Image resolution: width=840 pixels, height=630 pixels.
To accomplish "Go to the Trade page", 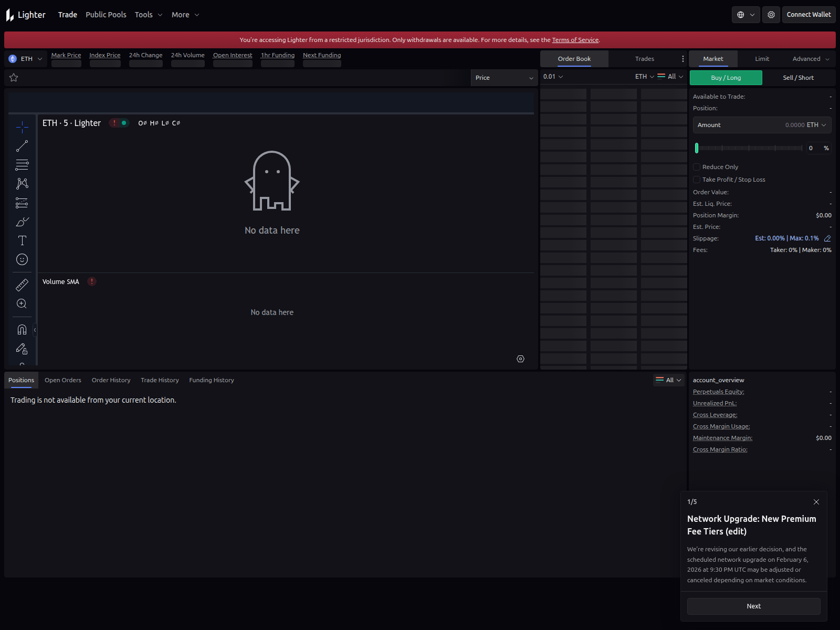I will [x=68, y=15].
